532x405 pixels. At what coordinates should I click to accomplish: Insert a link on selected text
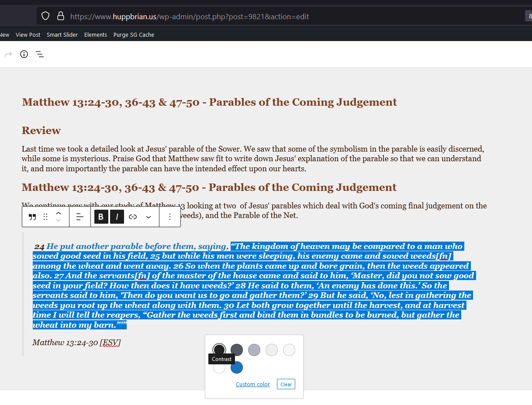click(133, 217)
